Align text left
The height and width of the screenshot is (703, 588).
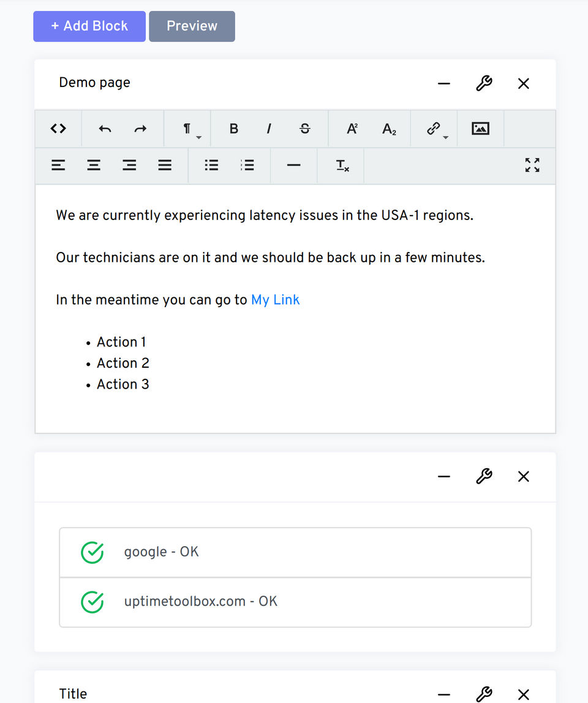(58, 165)
